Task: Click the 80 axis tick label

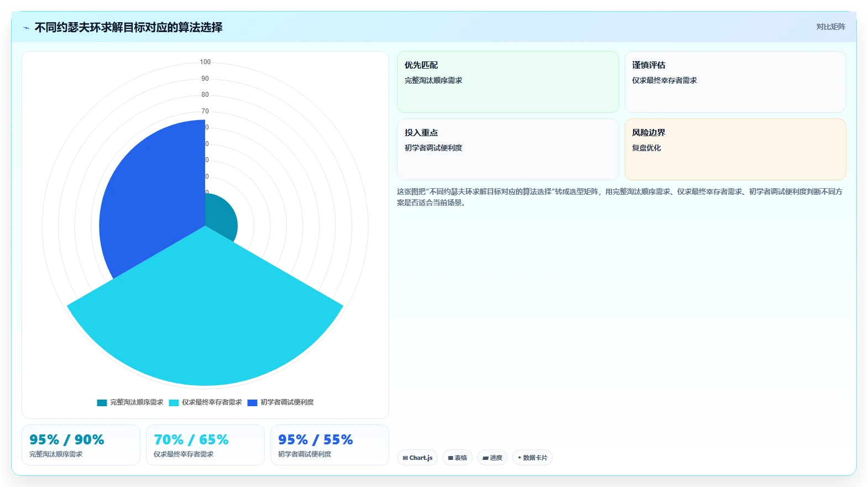Action: point(205,95)
